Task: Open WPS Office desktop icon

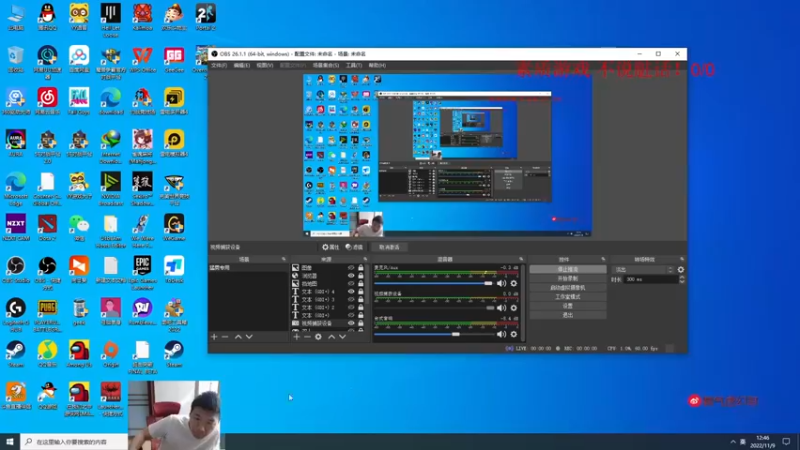Action: pos(142,59)
